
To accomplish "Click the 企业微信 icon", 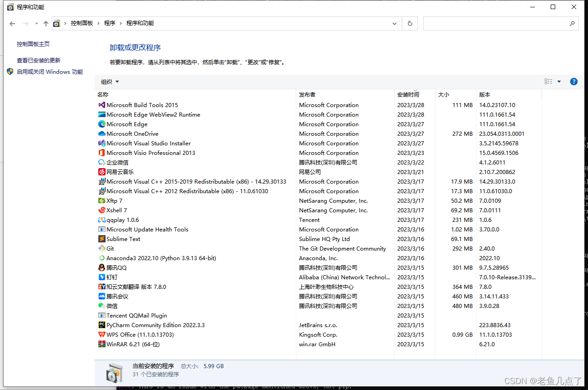I will pos(102,162).
